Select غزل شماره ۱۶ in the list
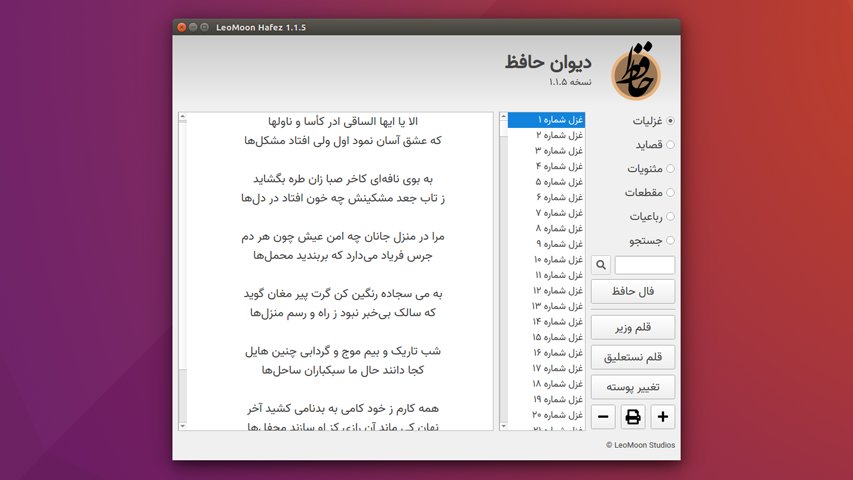Viewport: 853px width, 480px height. tap(546, 353)
